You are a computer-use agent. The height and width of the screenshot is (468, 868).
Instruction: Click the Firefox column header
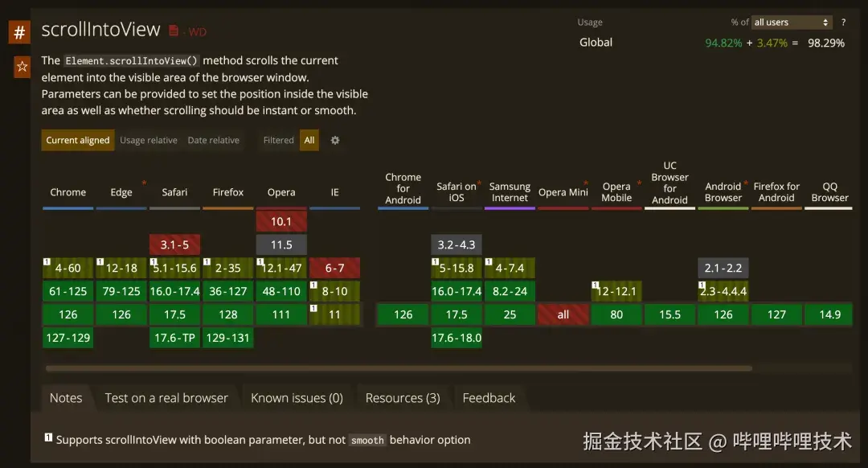pos(228,192)
